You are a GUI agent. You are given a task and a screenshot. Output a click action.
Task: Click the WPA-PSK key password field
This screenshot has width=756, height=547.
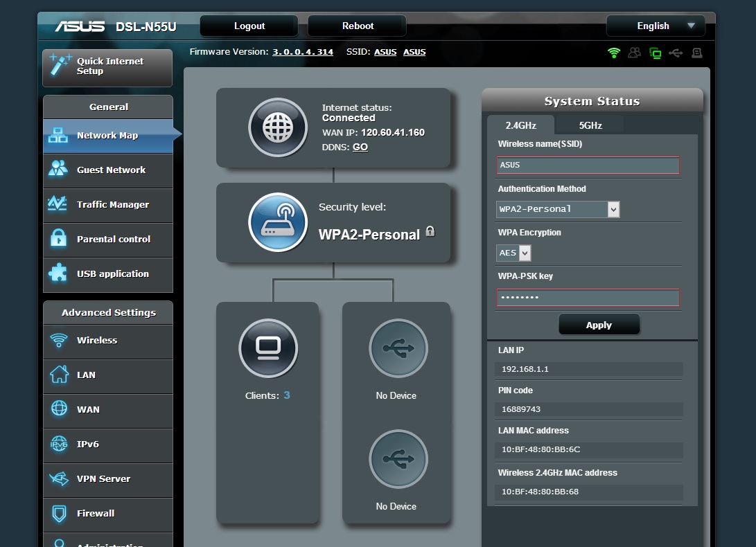[x=588, y=298]
